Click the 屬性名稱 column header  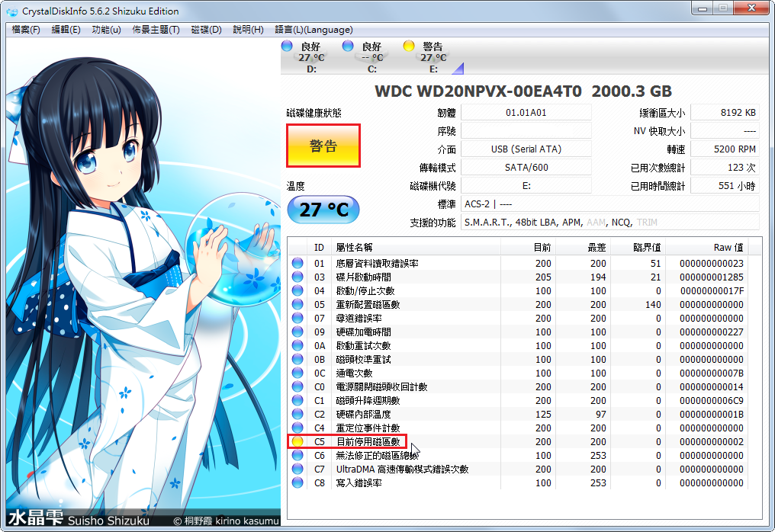pos(355,247)
